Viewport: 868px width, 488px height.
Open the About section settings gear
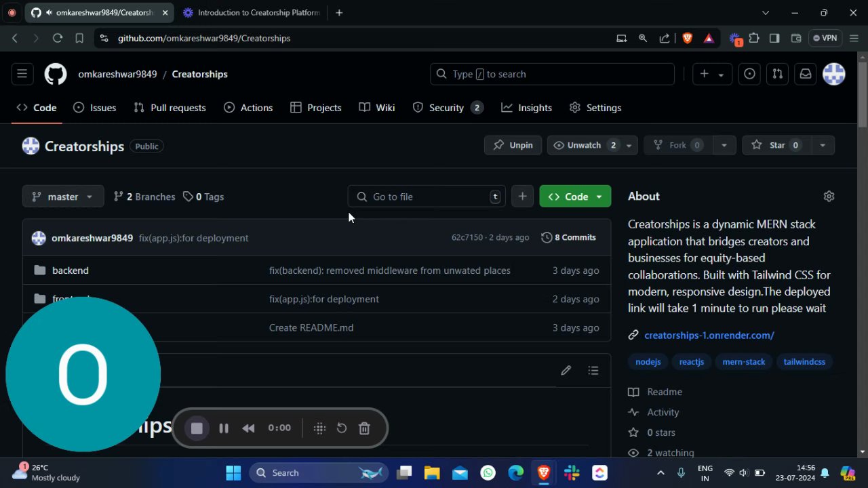click(829, 196)
